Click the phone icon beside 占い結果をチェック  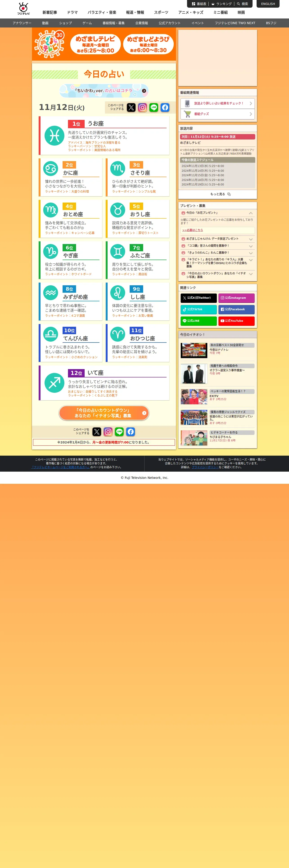pyautogui.click(x=187, y=103)
